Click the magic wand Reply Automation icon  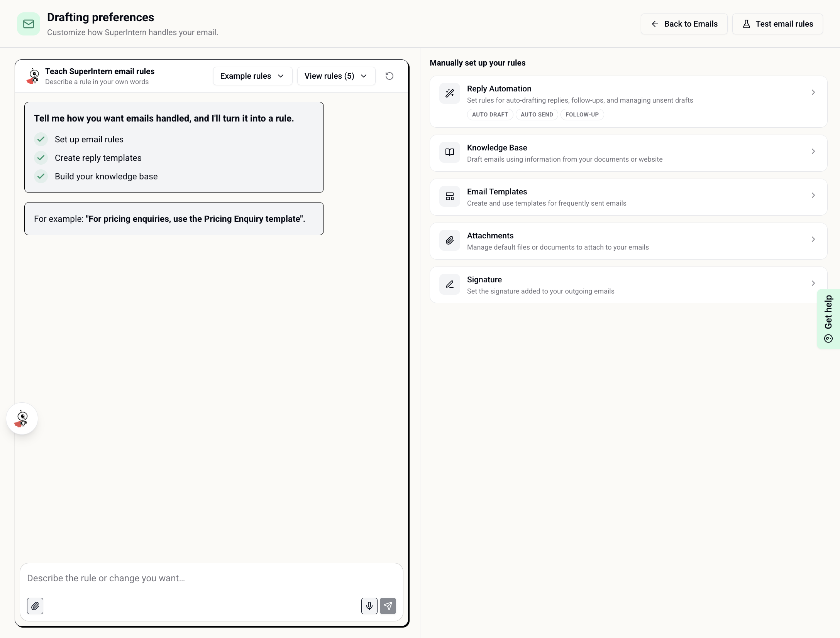pyautogui.click(x=450, y=93)
